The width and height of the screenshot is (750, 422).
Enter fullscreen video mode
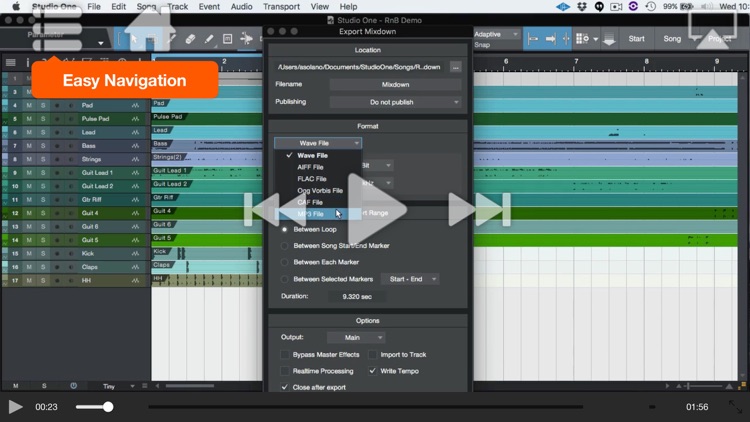pos(735,407)
